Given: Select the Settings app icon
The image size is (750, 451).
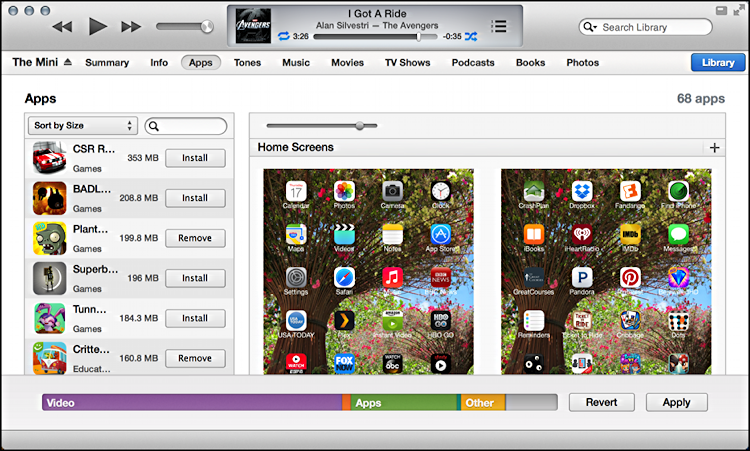Looking at the screenshot, I should 296,277.
